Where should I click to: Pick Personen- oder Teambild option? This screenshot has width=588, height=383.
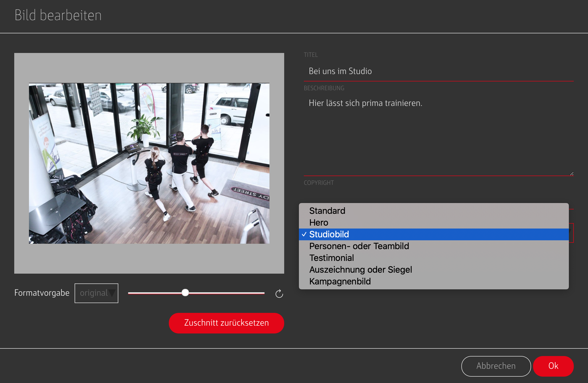click(359, 246)
